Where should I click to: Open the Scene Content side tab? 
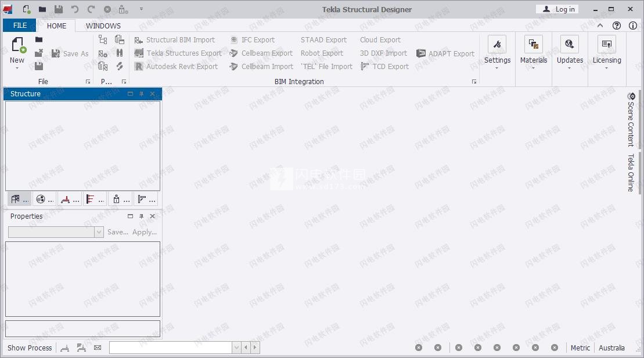(631, 120)
